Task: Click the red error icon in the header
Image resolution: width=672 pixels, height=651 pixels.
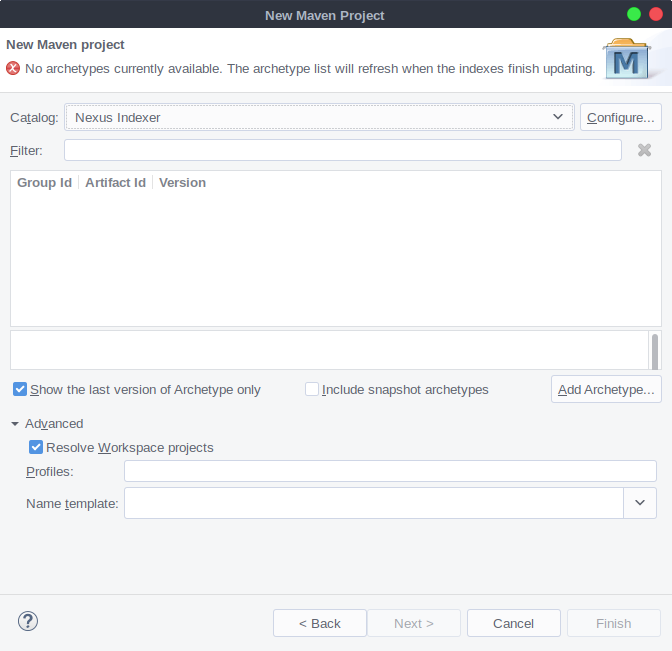Action: 13,68
